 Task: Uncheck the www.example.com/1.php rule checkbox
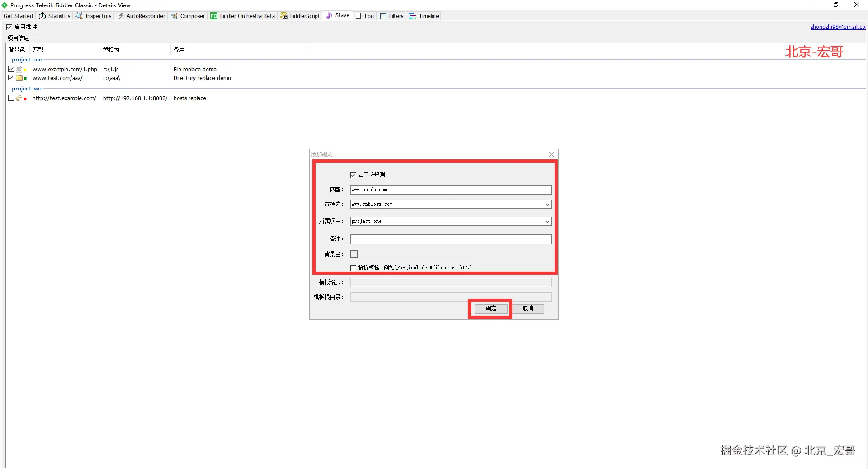[x=11, y=69]
